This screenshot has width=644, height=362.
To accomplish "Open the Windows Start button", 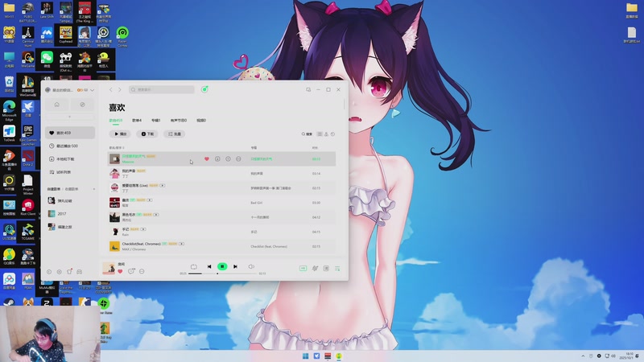I will click(306, 356).
